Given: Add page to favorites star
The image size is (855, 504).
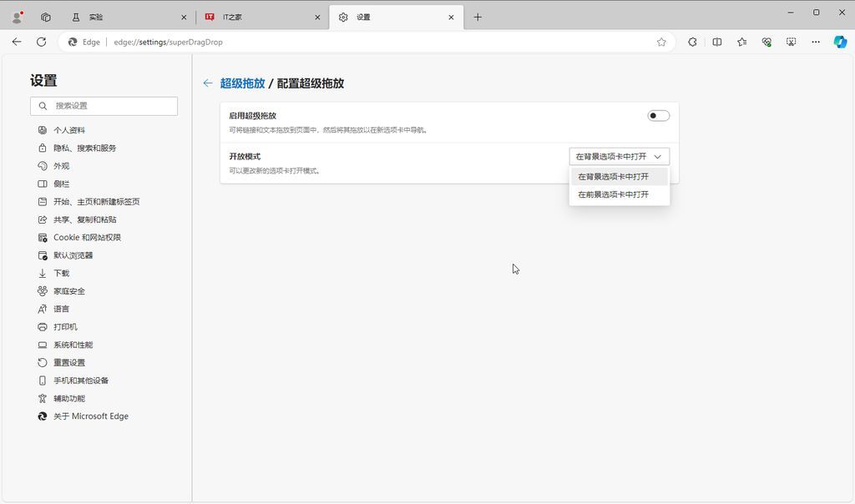Looking at the screenshot, I should (x=661, y=42).
